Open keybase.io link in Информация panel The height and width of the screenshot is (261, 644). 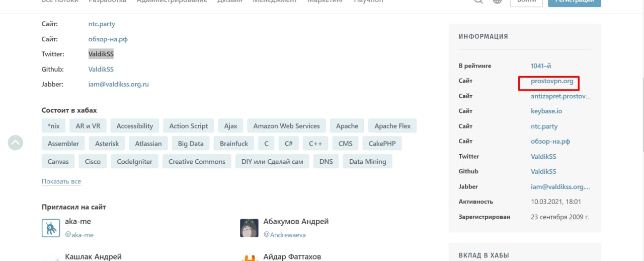coord(546,111)
